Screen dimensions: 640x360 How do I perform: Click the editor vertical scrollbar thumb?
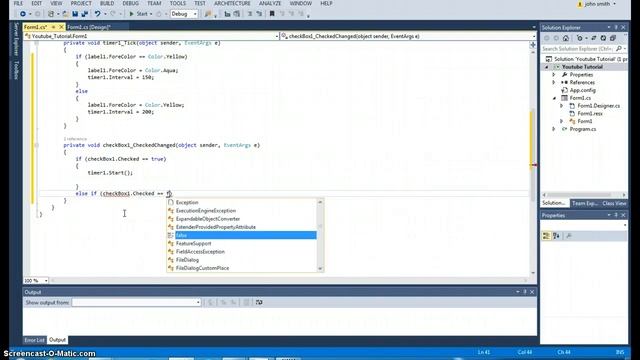[533, 155]
